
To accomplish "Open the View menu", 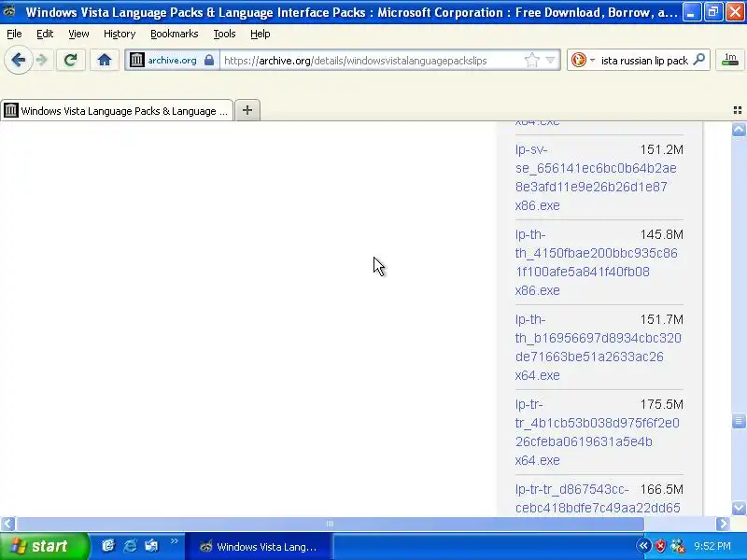I will point(78,34).
